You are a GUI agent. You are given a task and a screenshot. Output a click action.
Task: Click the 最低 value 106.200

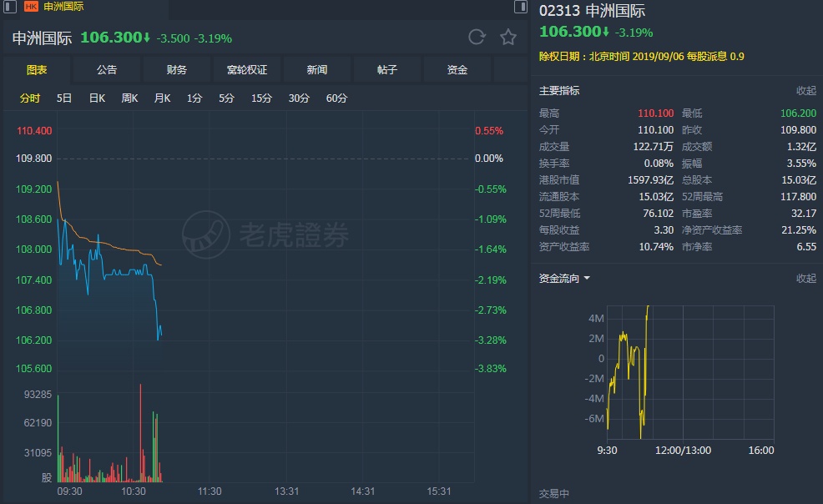[798, 113]
